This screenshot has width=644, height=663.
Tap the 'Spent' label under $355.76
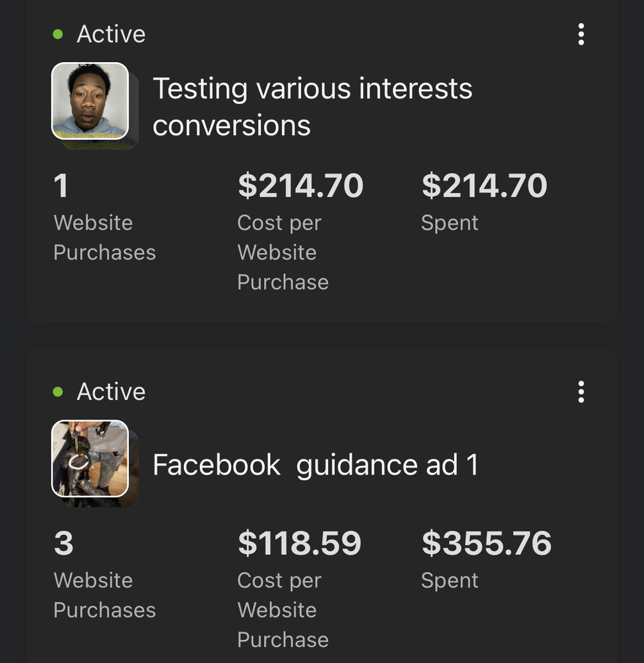(449, 580)
